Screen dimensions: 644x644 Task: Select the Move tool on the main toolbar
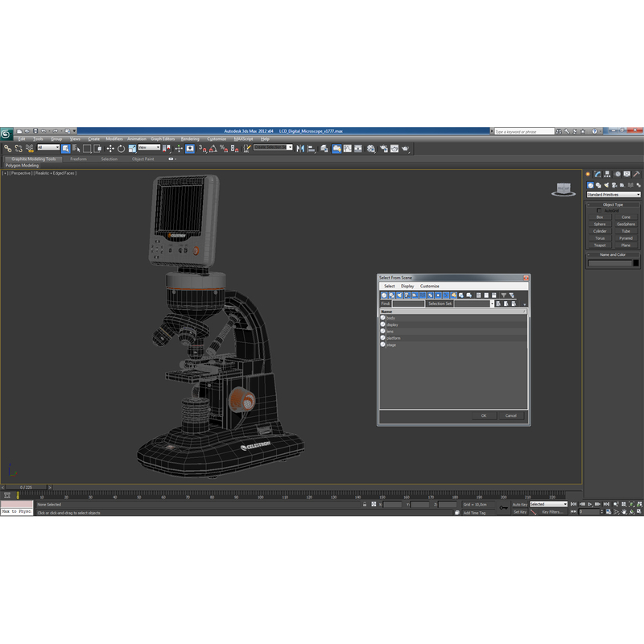pos(110,150)
